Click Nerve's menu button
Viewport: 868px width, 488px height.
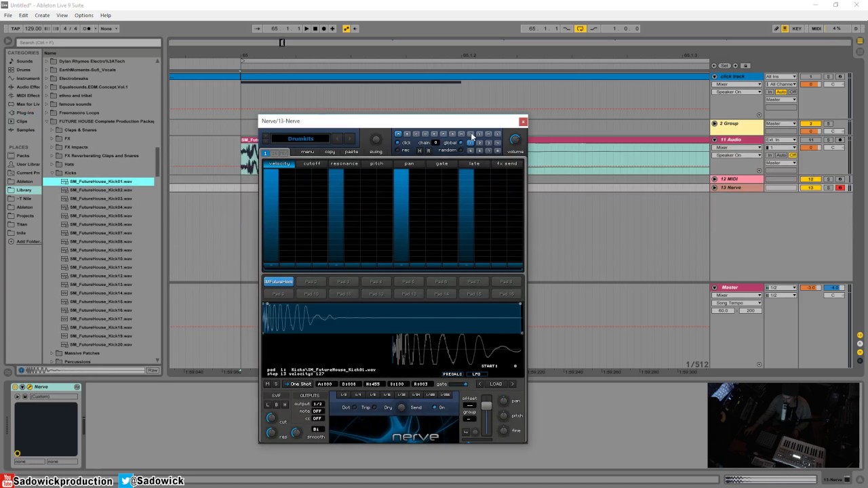[x=308, y=152]
